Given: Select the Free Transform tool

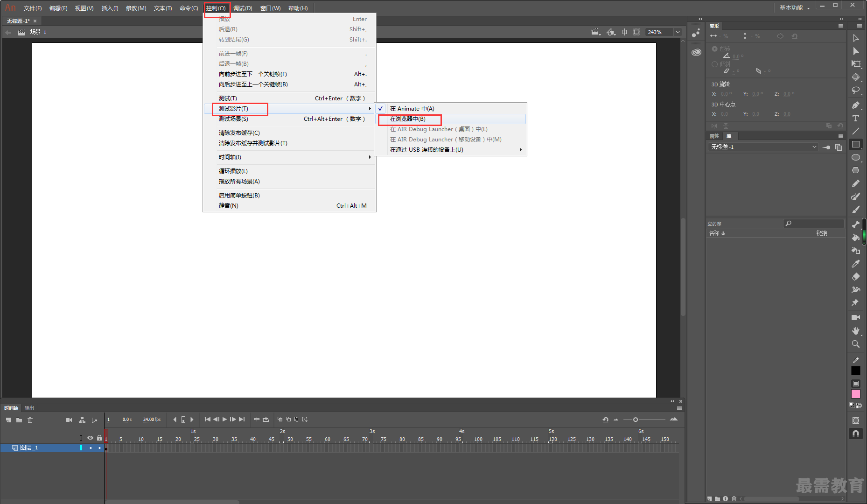Looking at the screenshot, I should 856,64.
